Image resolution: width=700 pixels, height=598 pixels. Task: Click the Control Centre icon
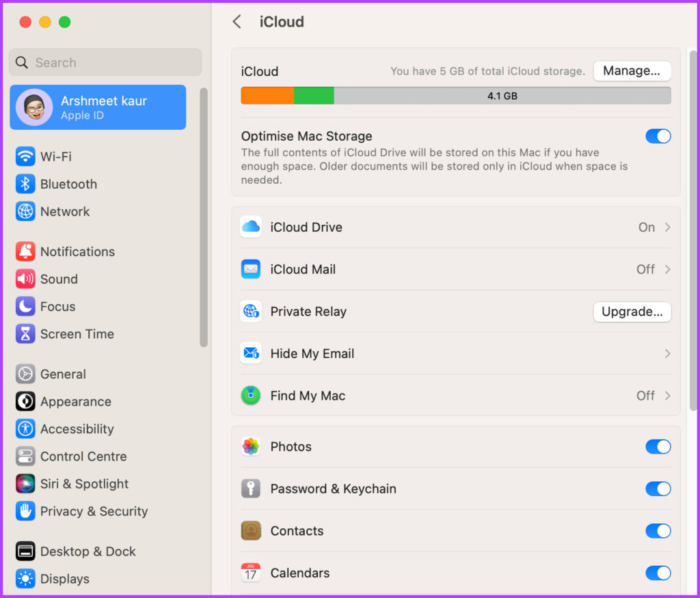[25, 457]
